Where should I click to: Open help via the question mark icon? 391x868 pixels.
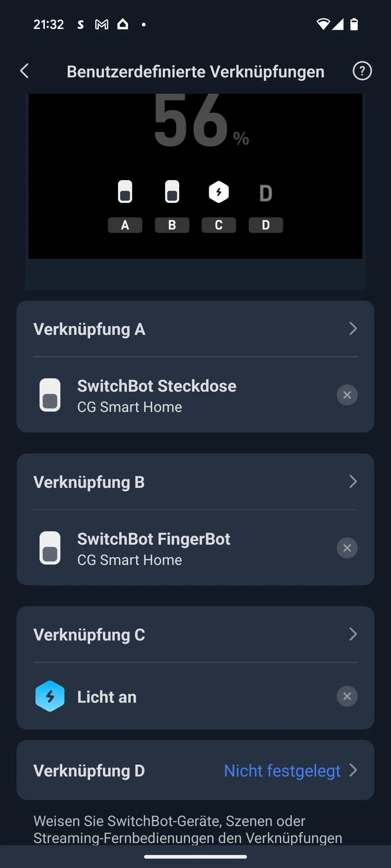click(x=362, y=71)
